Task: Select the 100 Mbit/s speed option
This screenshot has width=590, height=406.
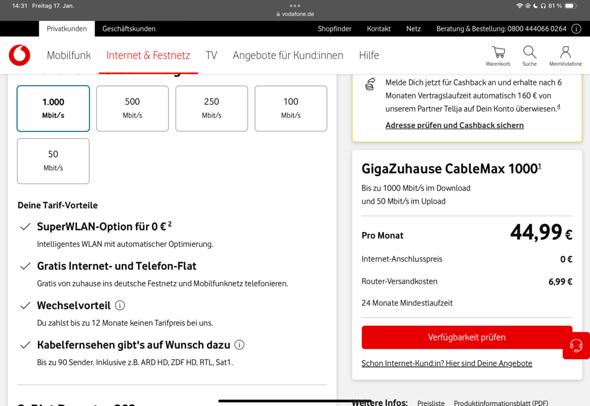Action: 291,108
